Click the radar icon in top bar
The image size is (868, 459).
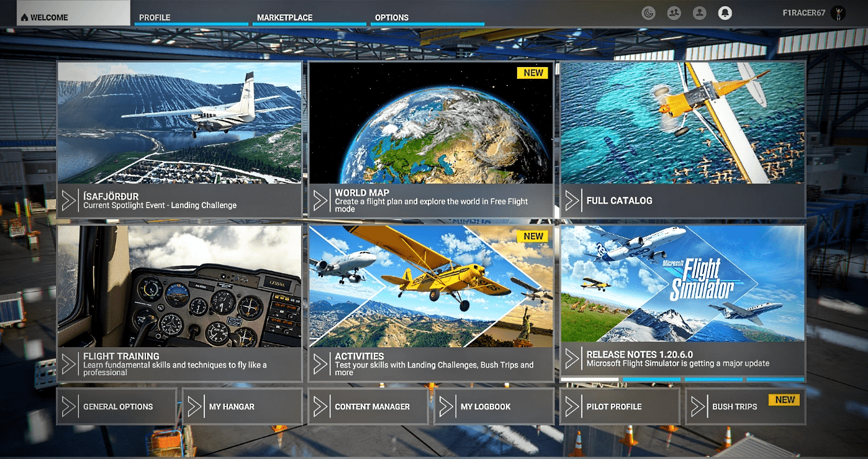(x=648, y=13)
